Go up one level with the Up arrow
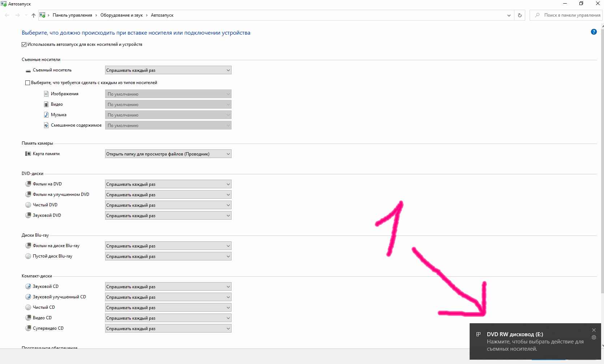604x364 pixels. click(x=34, y=15)
